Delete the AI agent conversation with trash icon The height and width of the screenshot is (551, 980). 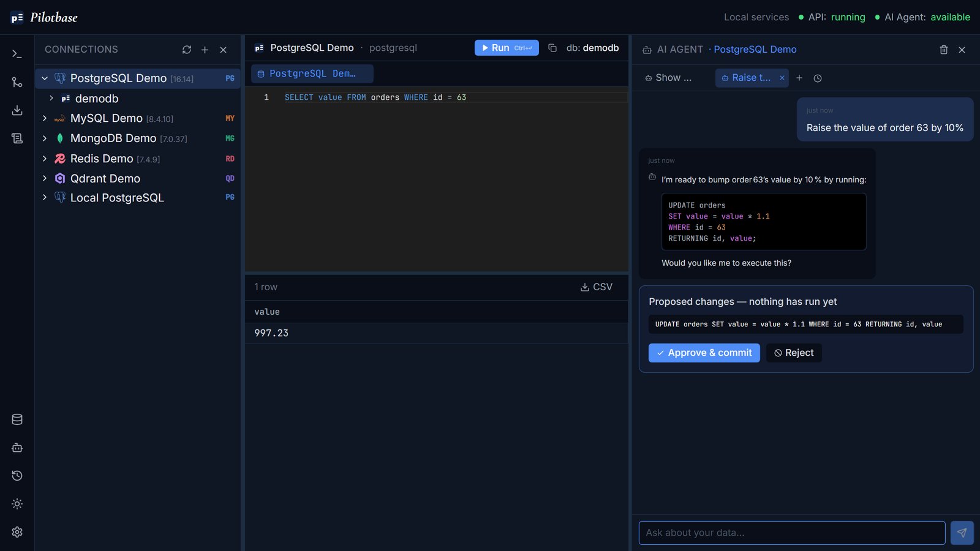pyautogui.click(x=944, y=50)
